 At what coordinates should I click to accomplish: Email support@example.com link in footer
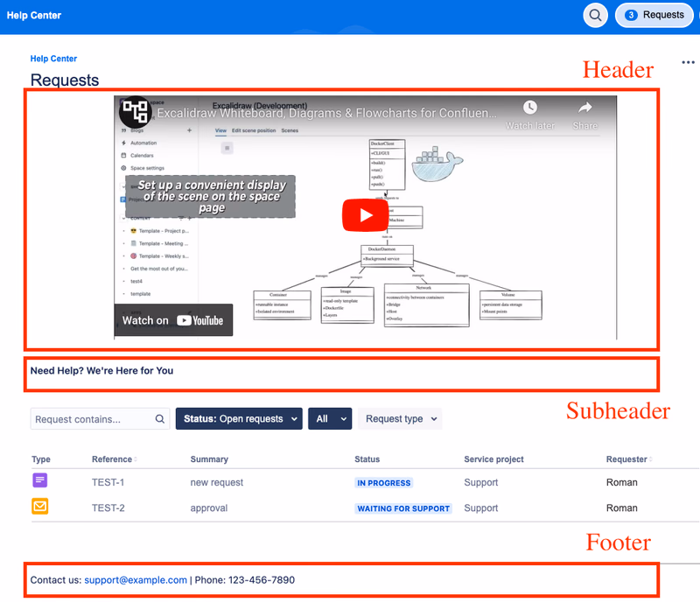pos(136,579)
